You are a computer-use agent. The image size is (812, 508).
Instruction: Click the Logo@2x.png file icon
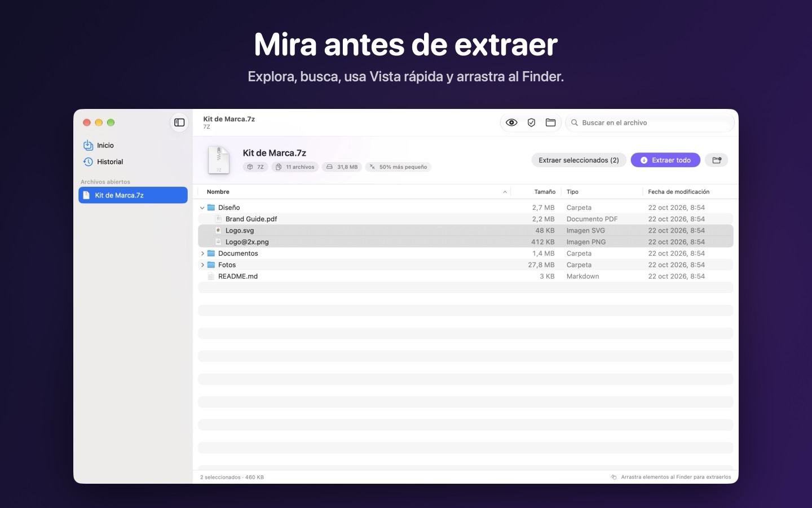[x=218, y=242]
